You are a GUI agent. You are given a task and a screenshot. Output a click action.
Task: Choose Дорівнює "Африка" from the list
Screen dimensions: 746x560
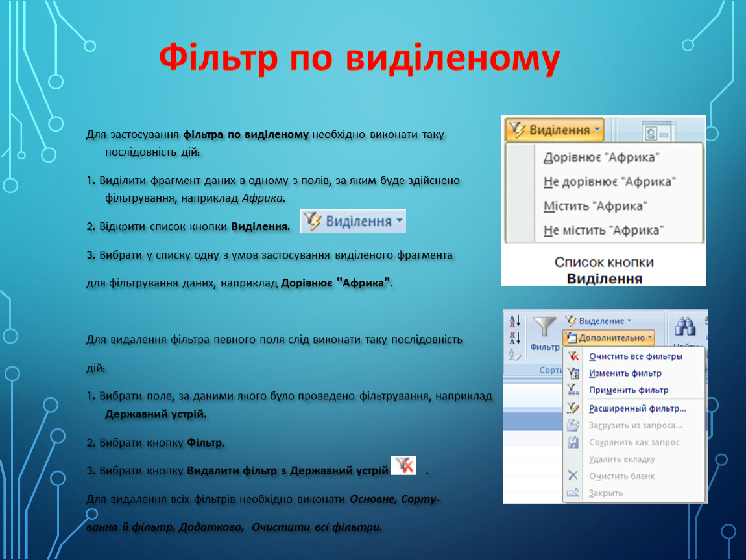(x=601, y=157)
